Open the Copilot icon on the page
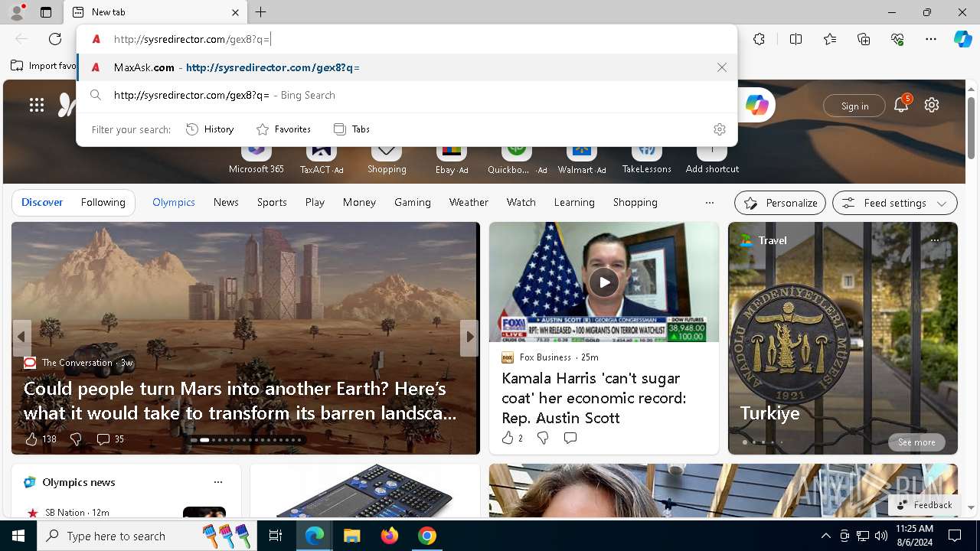 click(757, 106)
